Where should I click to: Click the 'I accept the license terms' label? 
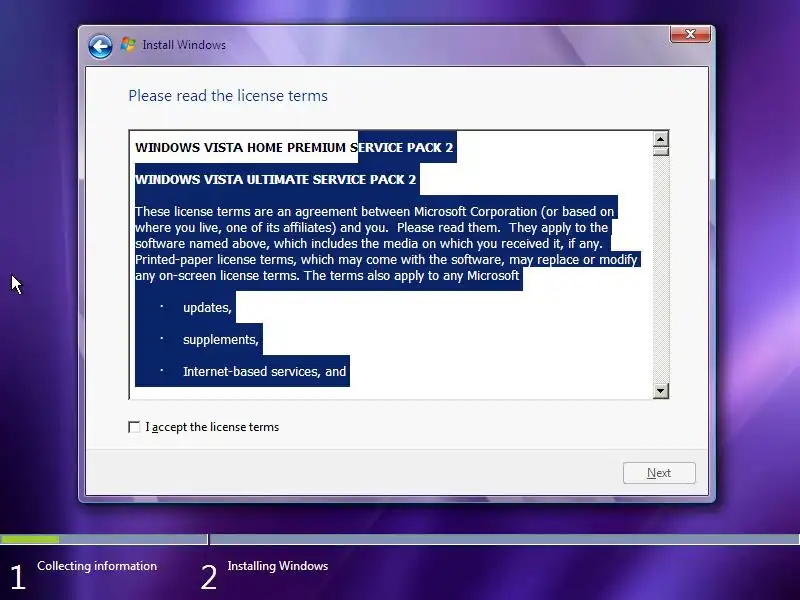click(x=212, y=427)
